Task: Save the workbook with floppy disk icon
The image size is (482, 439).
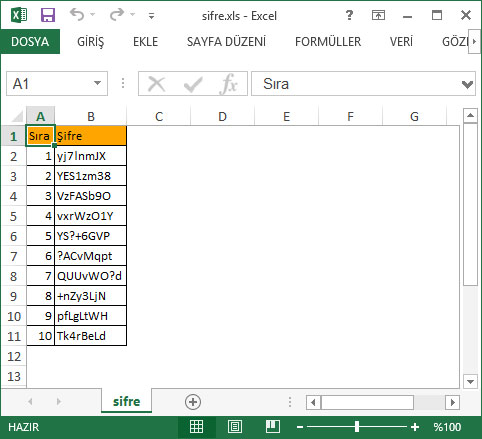Action: (x=48, y=15)
